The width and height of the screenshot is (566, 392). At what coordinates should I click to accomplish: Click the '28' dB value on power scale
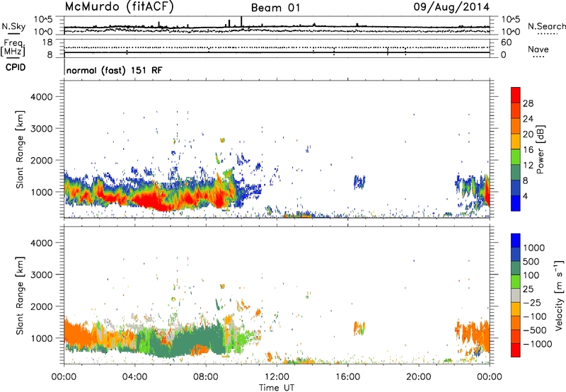click(x=528, y=103)
